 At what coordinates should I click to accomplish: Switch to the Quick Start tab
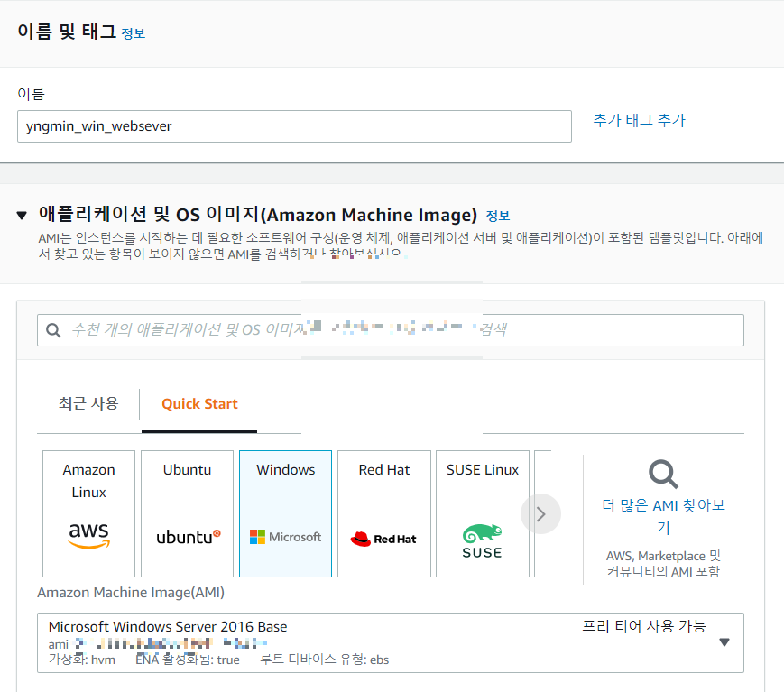tap(199, 404)
